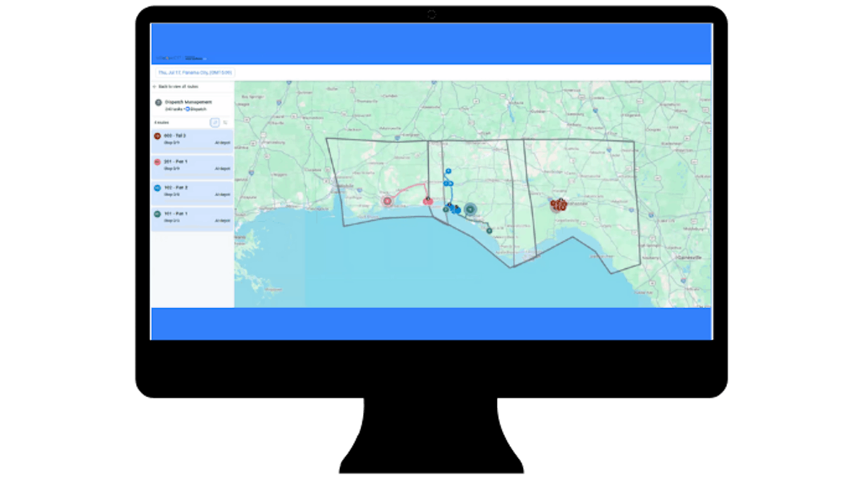The height and width of the screenshot is (496, 868).
Task: Click the green truck marker in the map center
Action: click(470, 210)
